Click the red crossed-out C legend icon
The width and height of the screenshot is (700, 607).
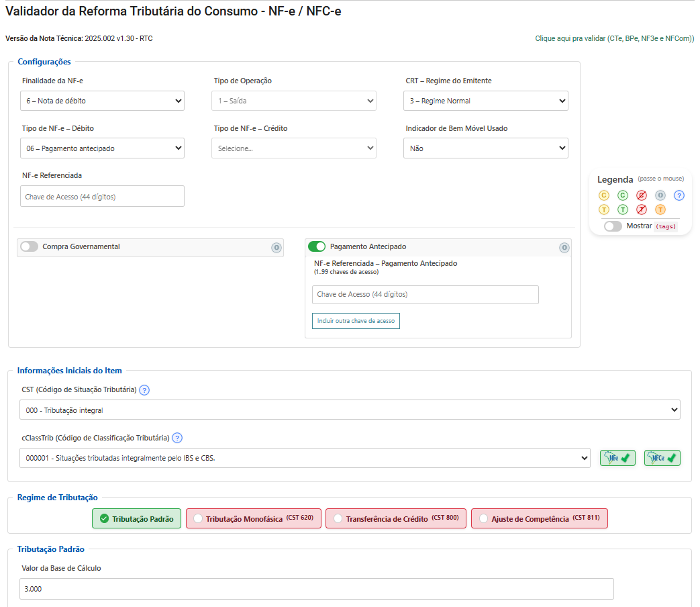point(642,195)
